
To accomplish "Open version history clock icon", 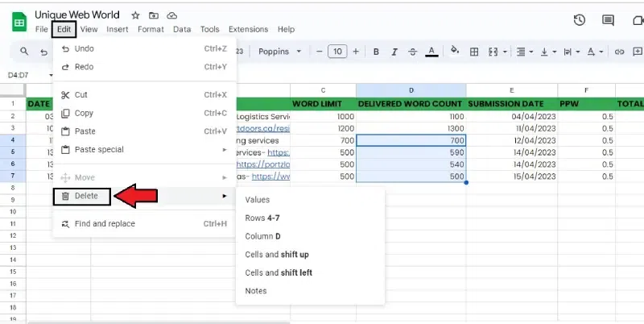I will tap(580, 20).
